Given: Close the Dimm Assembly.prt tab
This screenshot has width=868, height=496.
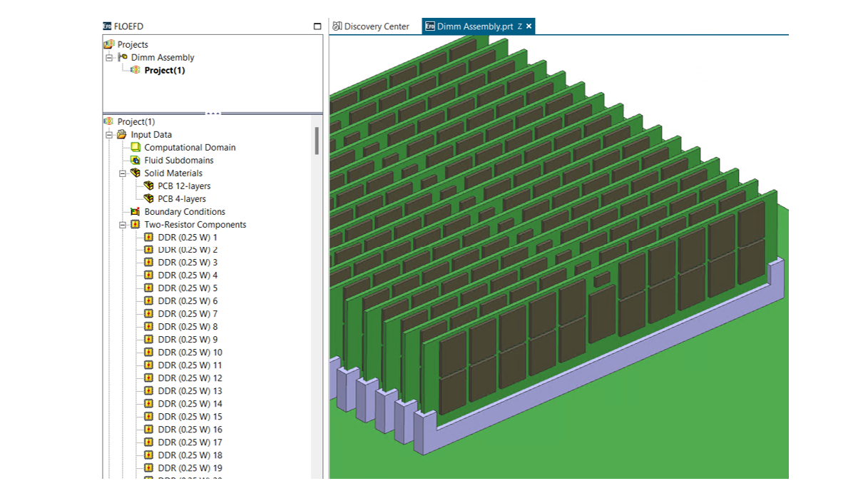Looking at the screenshot, I should 529,26.
